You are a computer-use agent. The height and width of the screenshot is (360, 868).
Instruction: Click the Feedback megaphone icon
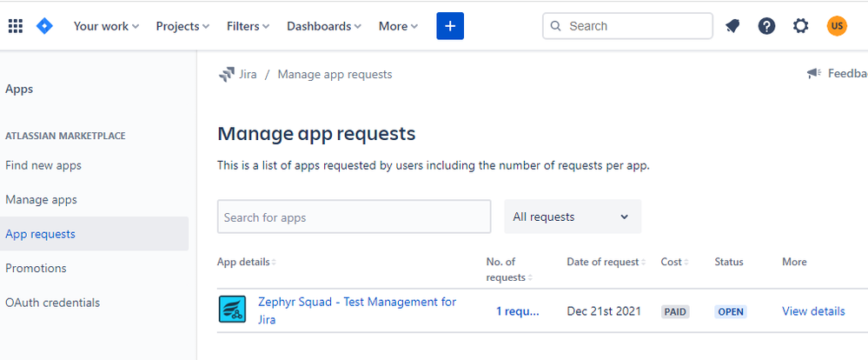pyautogui.click(x=814, y=73)
